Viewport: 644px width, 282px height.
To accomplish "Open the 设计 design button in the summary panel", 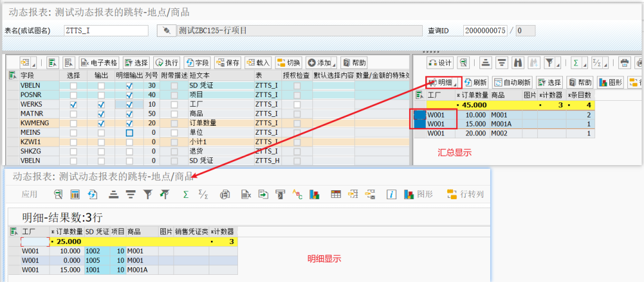I will pos(441,63).
